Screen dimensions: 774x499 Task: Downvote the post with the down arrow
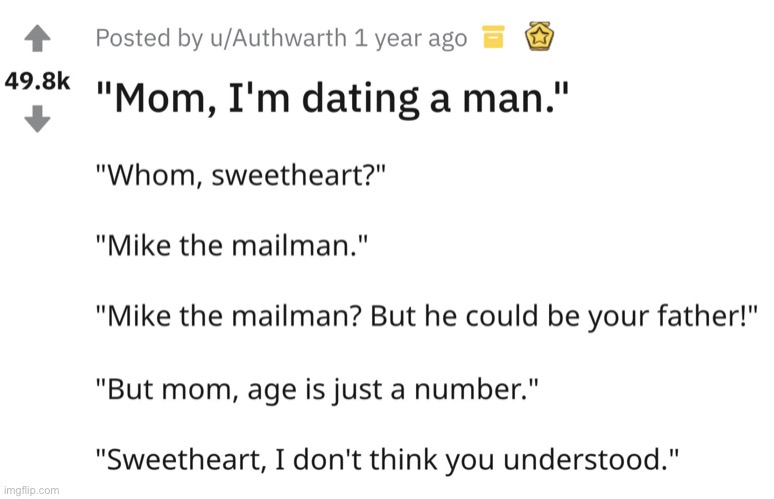pyautogui.click(x=38, y=118)
